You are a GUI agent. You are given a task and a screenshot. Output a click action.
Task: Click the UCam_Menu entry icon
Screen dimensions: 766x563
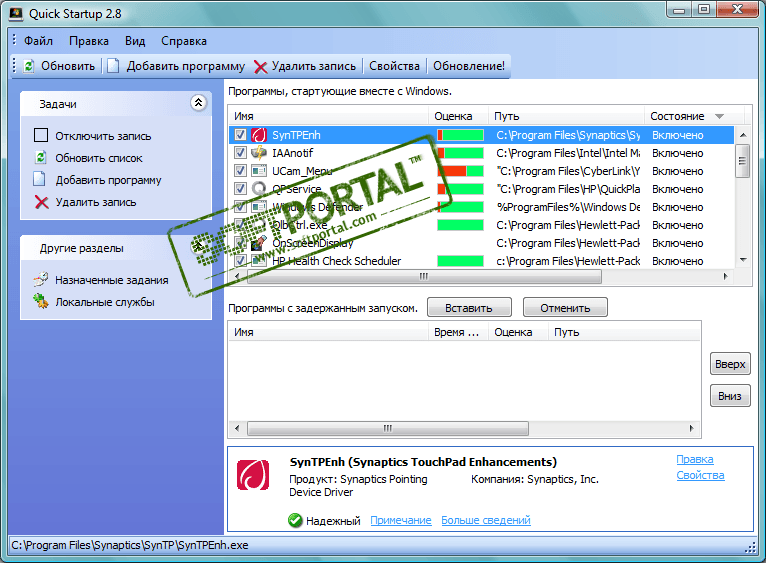pyautogui.click(x=259, y=171)
